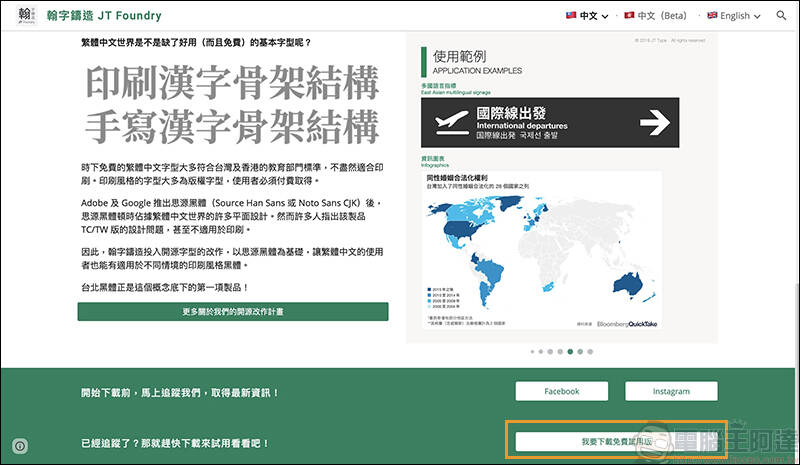
Task: Select the first carousel dot
Action: click(532, 352)
